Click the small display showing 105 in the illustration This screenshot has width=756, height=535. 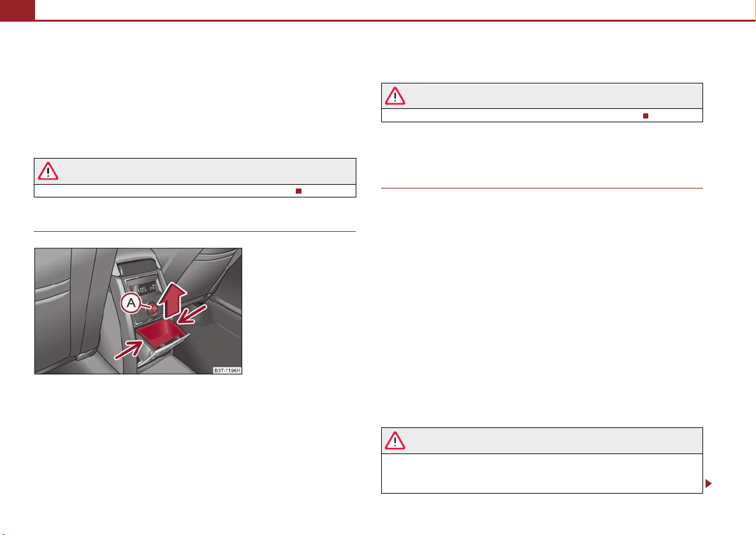click(145, 289)
